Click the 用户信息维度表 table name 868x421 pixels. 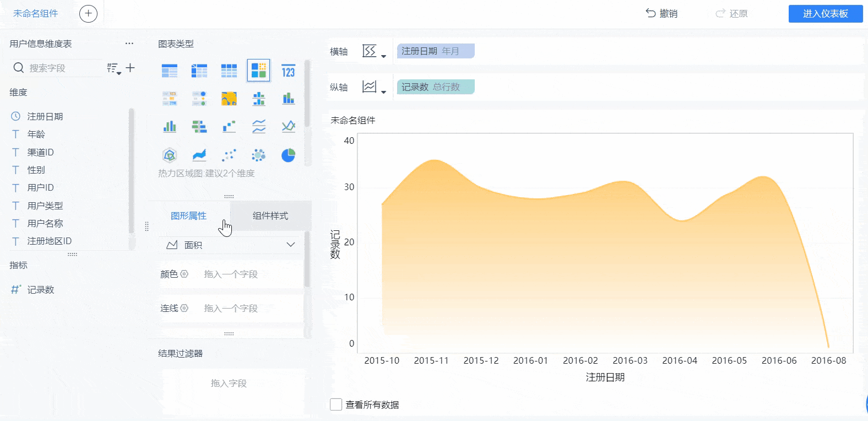pyautogui.click(x=41, y=44)
